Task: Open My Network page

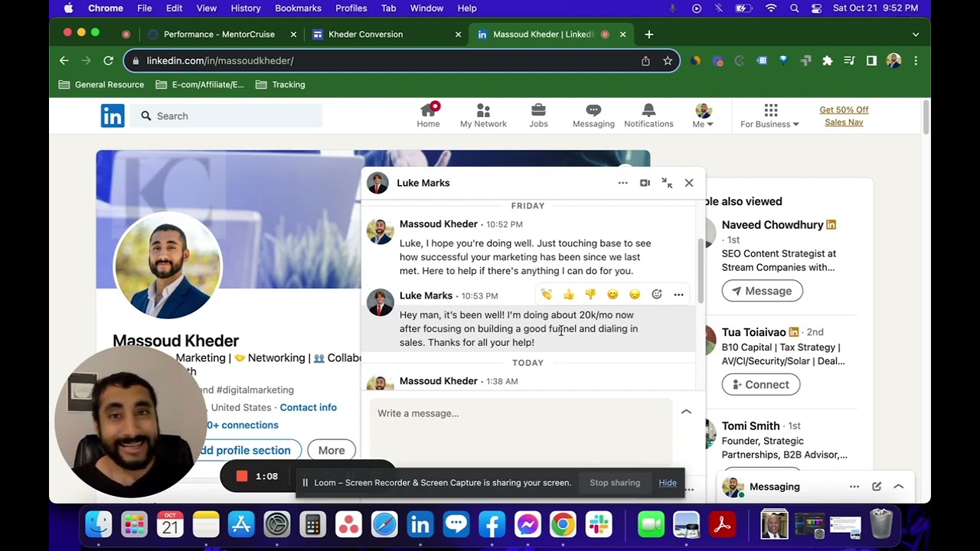Action: (483, 116)
